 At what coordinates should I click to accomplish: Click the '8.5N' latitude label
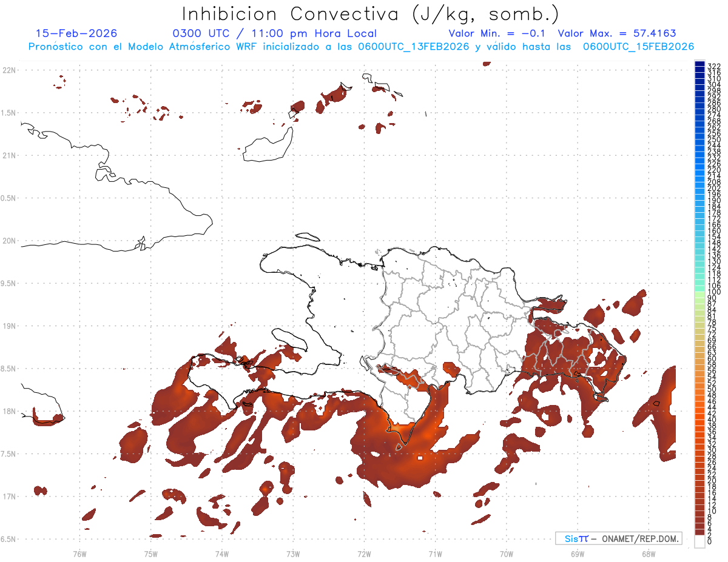pyautogui.click(x=8, y=369)
